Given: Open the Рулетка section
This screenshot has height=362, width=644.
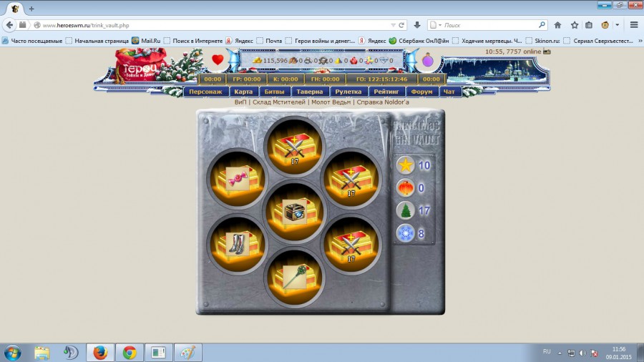Looking at the screenshot, I should [350, 92].
